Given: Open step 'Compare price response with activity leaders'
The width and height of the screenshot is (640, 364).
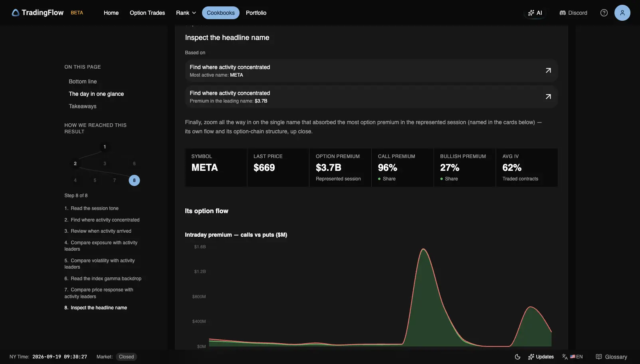Looking at the screenshot, I should click(99, 293).
